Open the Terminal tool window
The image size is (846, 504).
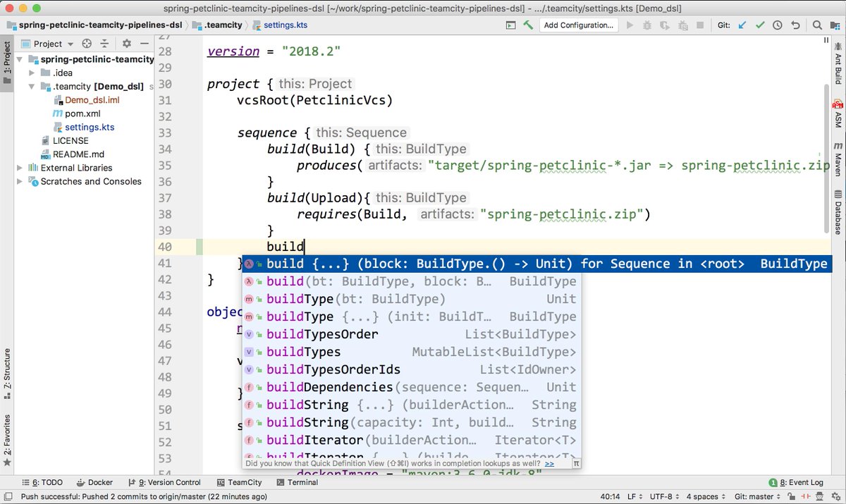pyautogui.click(x=297, y=482)
